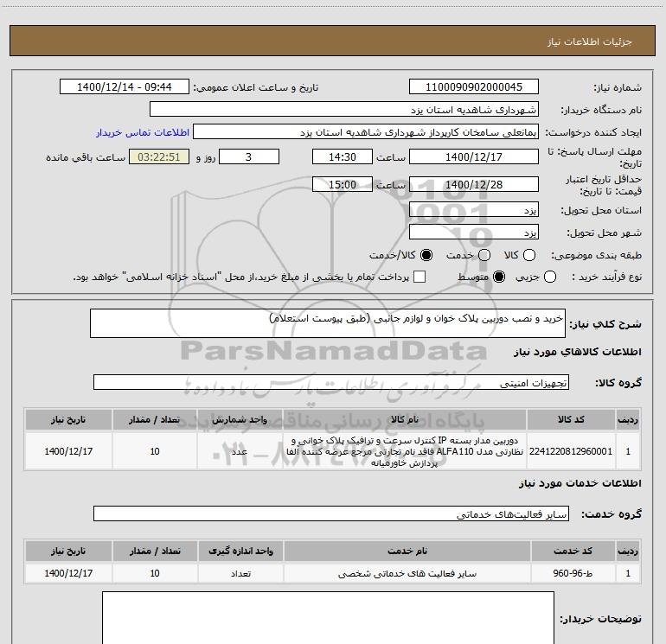Click the service group field سایر فعالیت‌های خدماتی

(331, 513)
